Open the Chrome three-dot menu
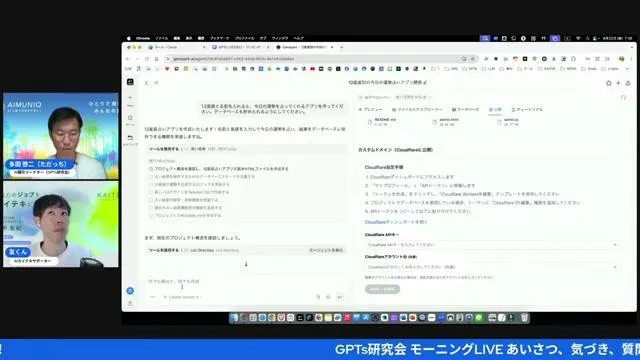Image resolution: width=640 pixels, height=360 pixels. pyautogui.click(x=631, y=59)
